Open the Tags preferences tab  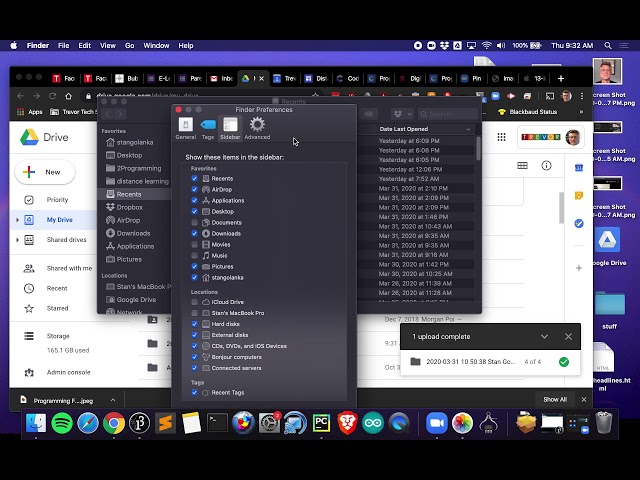(208, 128)
